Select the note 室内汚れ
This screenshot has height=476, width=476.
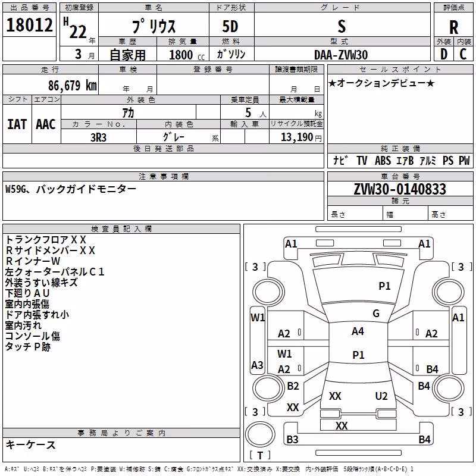point(23,325)
